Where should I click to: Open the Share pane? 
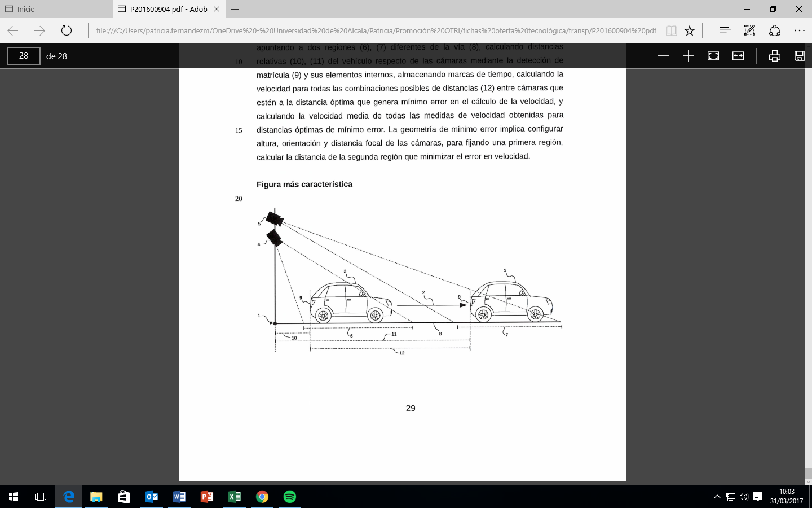[x=775, y=30]
